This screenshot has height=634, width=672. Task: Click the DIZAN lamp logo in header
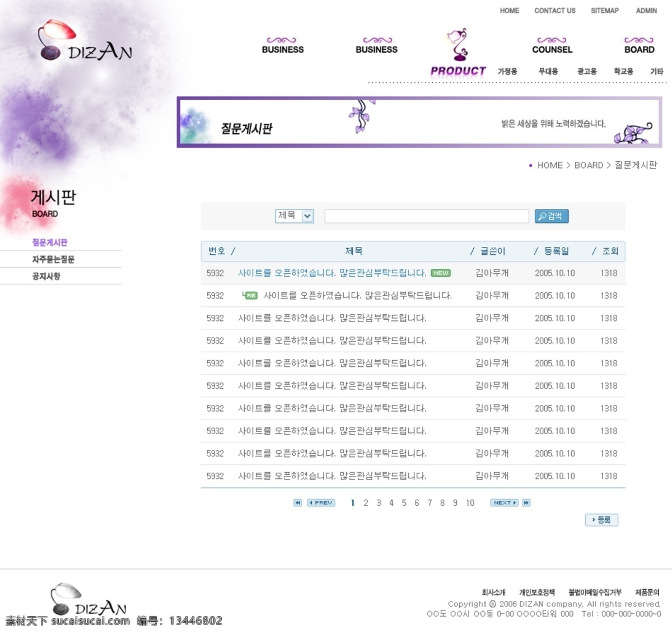85,41
